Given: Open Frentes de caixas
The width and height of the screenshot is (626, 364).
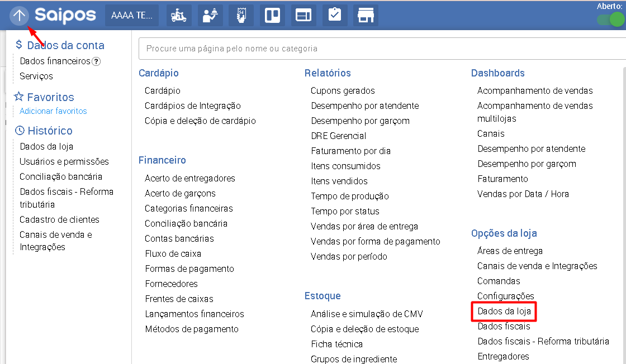Looking at the screenshot, I should [179, 299].
